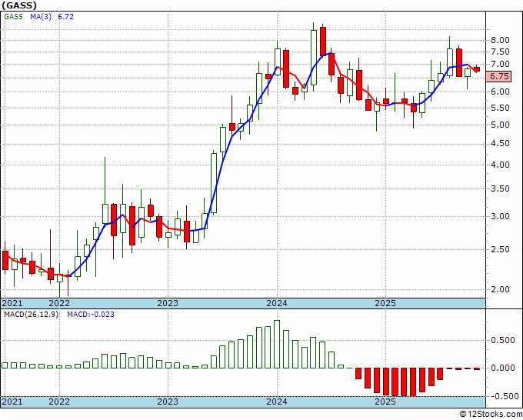Click the (GASS) chart title
523x420 pixels.
point(19,5)
